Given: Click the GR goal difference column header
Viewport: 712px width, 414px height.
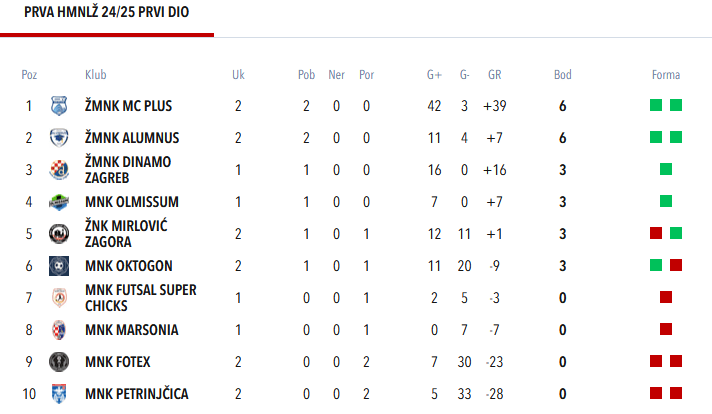Looking at the screenshot, I should pyautogui.click(x=494, y=75).
